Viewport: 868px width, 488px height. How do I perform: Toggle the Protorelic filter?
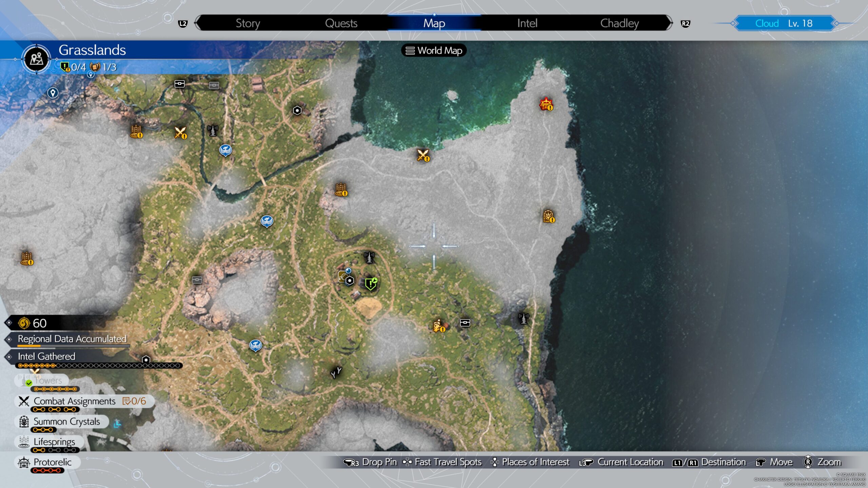click(x=47, y=462)
